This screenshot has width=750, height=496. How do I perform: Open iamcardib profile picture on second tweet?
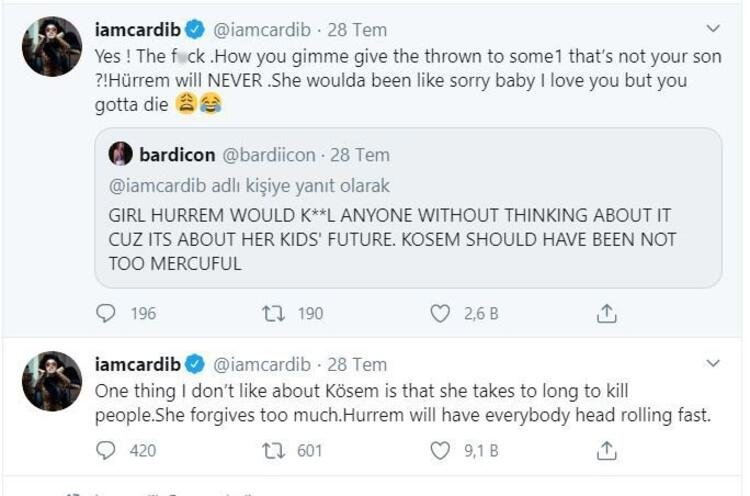click(51, 381)
